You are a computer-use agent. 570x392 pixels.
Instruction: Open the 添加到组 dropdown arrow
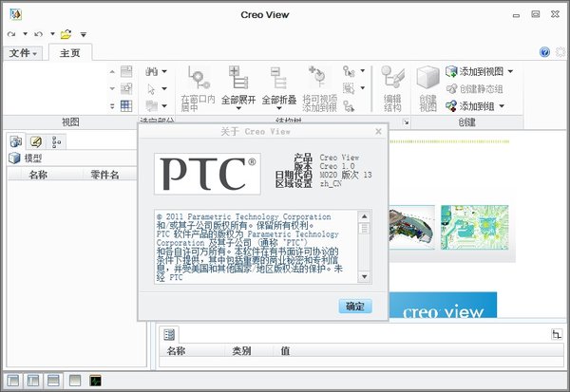(502, 106)
